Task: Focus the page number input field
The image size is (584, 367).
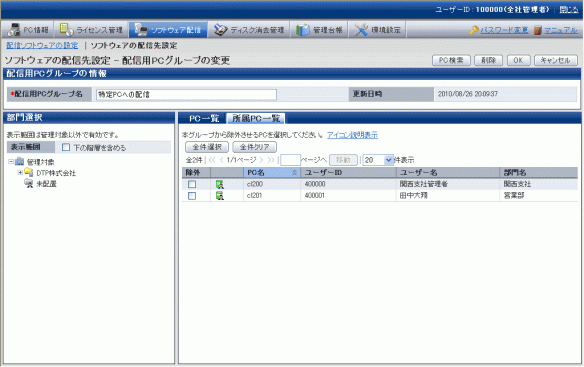Action: (x=290, y=160)
